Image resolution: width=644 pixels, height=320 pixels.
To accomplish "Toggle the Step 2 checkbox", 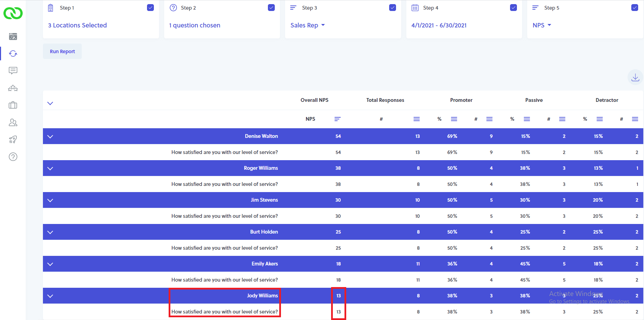I will pyautogui.click(x=271, y=8).
